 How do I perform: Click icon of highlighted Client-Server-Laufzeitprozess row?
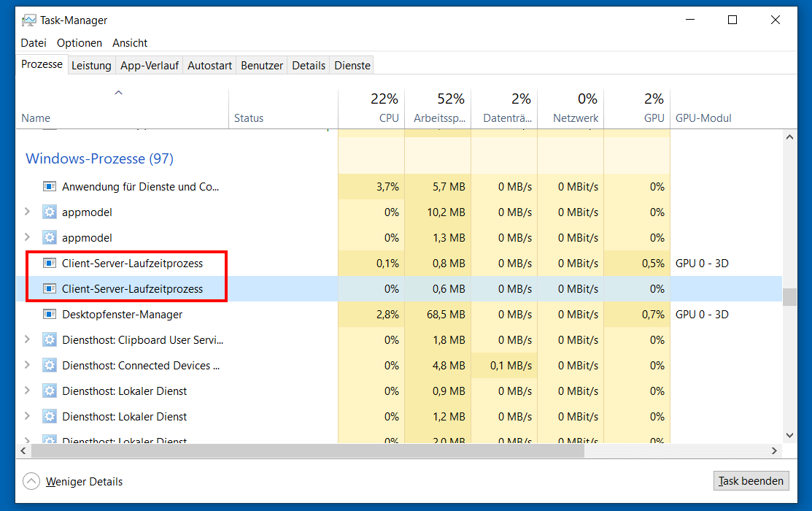click(x=49, y=288)
